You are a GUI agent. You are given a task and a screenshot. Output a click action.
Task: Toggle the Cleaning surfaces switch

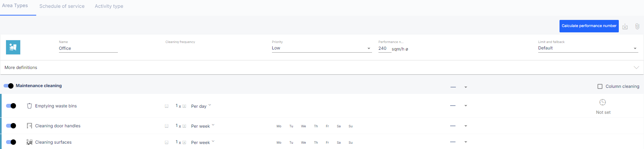(11, 142)
